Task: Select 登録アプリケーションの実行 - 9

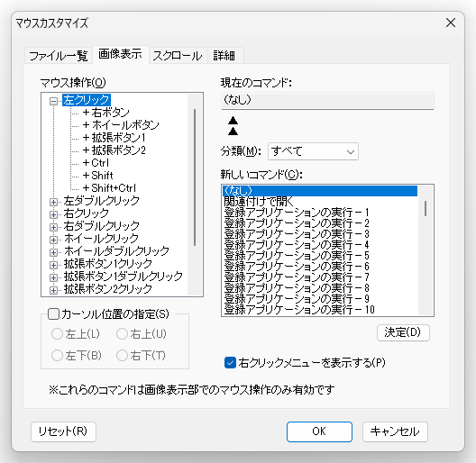Action: [320, 299]
